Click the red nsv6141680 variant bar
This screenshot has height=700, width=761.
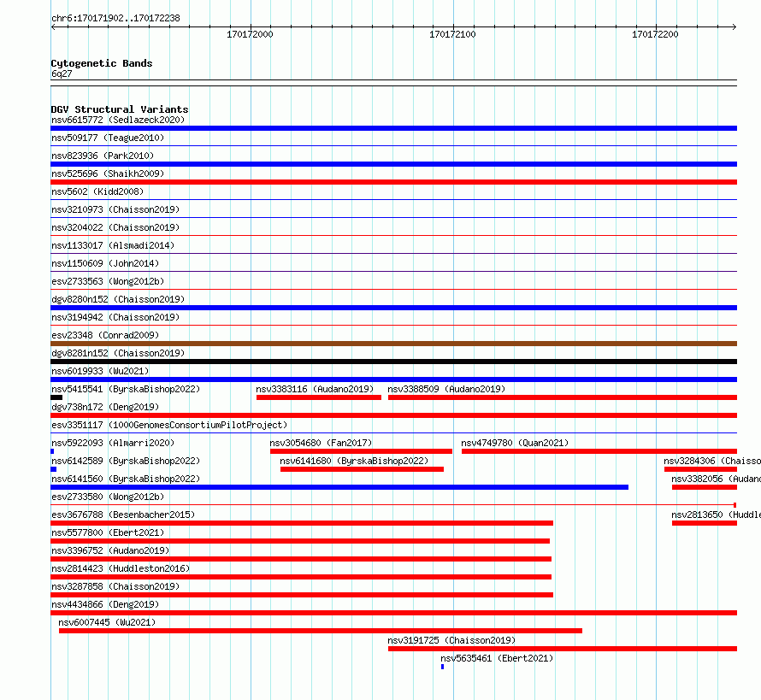click(362, 469)
